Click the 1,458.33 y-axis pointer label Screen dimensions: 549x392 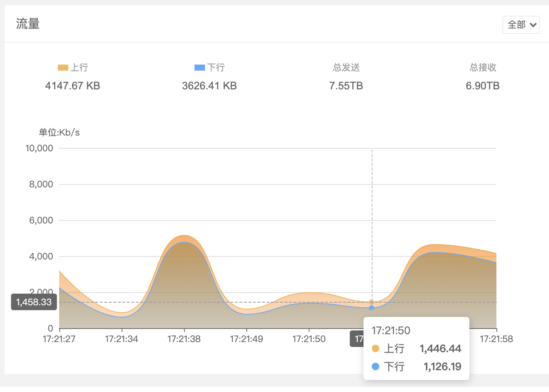34,302
